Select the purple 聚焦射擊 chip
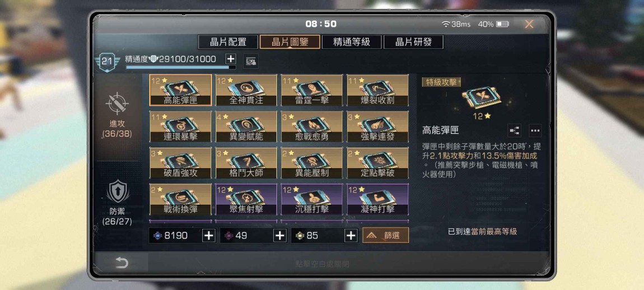Screen dimensions: 644x290 (246, 199)
